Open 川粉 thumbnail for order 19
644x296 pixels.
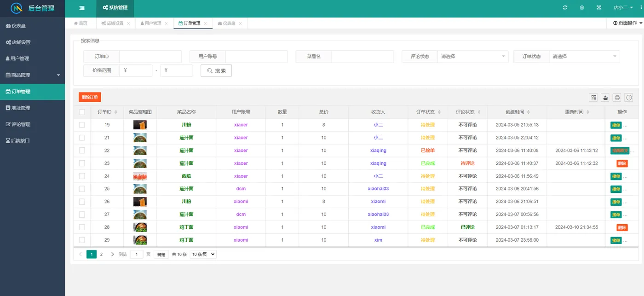pyautogui.click(x=140, y=125)
